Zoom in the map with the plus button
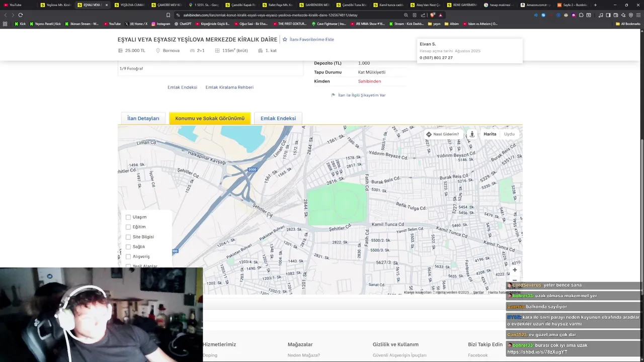 pos(514,270)
